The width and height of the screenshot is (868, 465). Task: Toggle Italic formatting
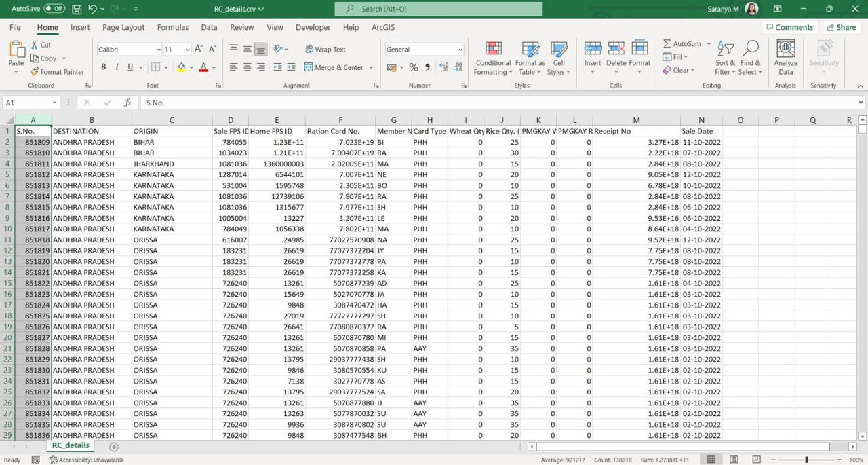117,67
